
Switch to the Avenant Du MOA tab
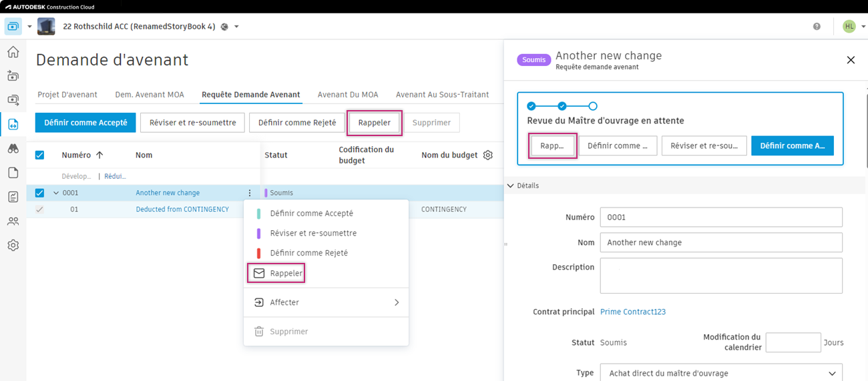pos(348,95)
